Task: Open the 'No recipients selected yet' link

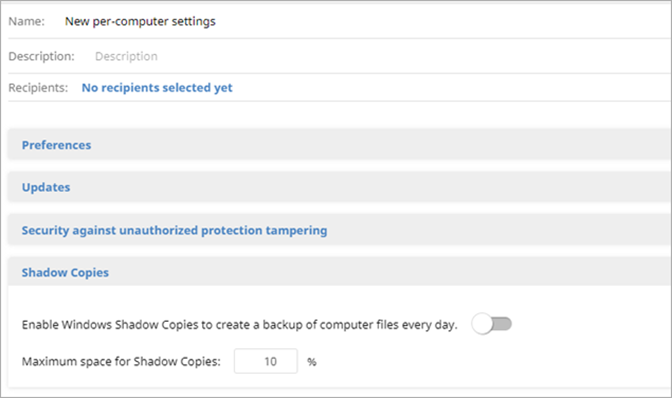Action: [157, 87]
